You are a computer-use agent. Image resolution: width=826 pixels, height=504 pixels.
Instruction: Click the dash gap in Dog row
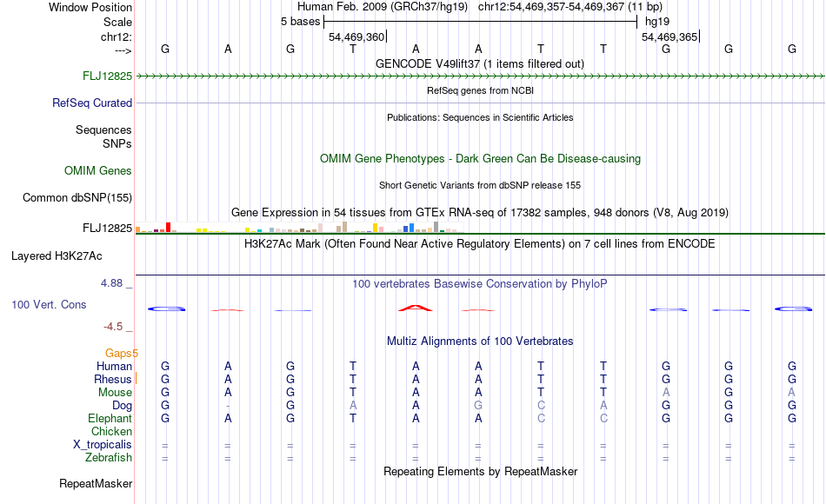(x=228, y=406)
